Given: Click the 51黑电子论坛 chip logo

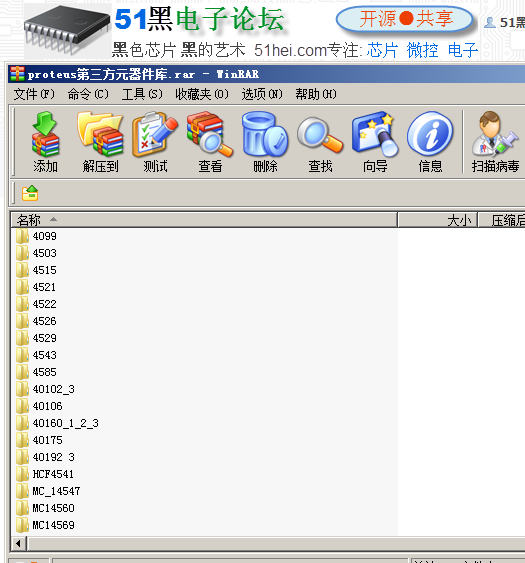Looking at the screenshot, I should click(67, 31).
